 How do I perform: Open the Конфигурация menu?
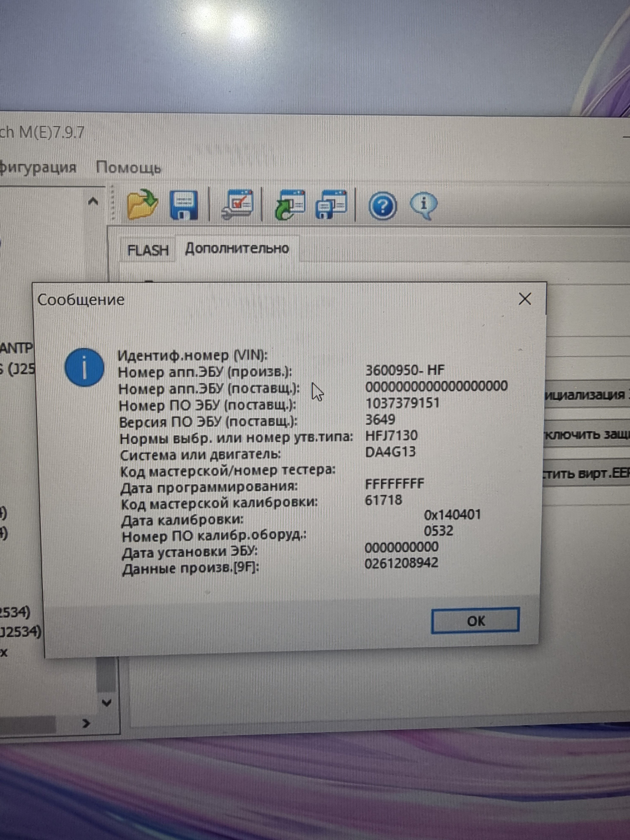pos(38,167)
